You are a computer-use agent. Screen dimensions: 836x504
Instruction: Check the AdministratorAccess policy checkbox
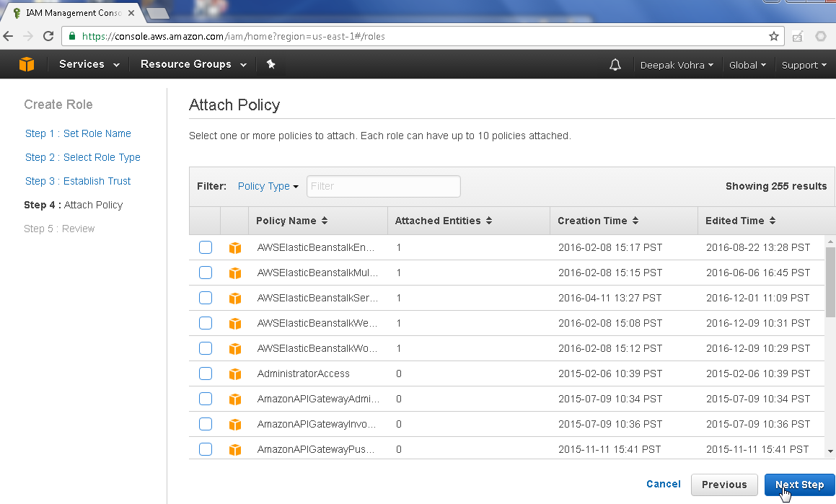pos(206,373)
